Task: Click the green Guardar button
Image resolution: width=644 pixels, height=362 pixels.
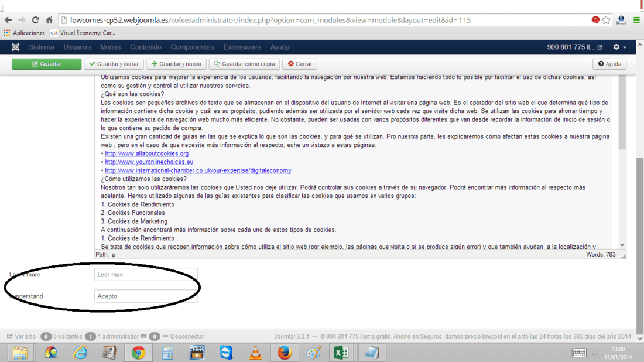Action: (x=46, y=64)
